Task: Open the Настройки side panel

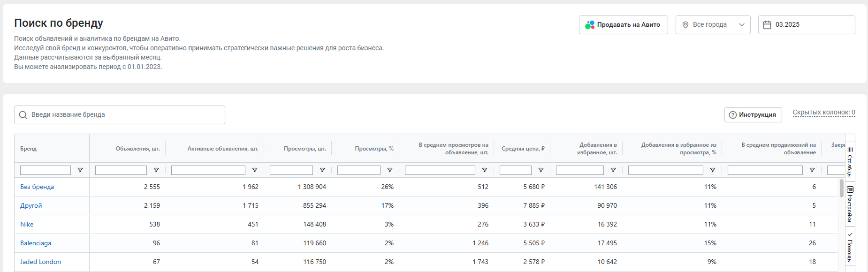Action: pos(850,204)
